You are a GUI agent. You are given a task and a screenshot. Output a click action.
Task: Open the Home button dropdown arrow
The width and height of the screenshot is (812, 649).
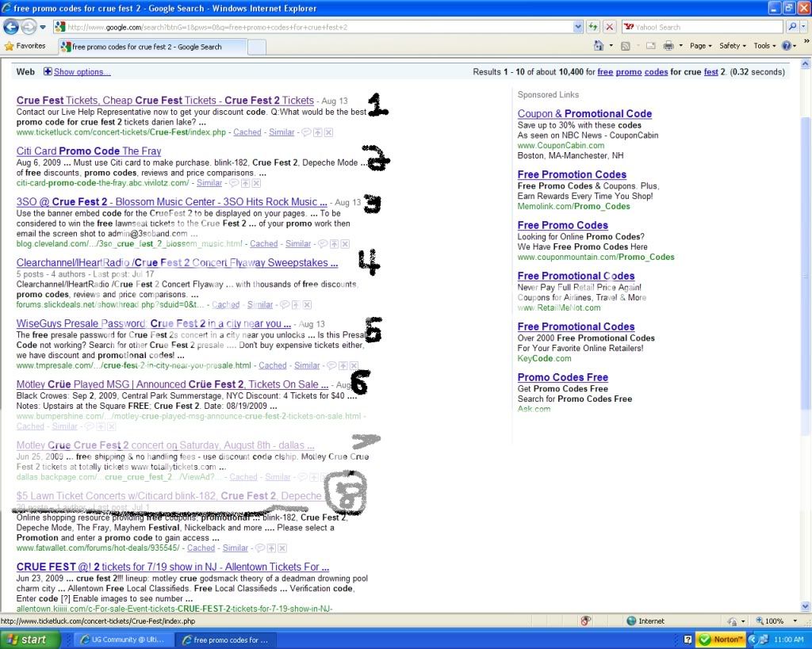coord(611,46)
